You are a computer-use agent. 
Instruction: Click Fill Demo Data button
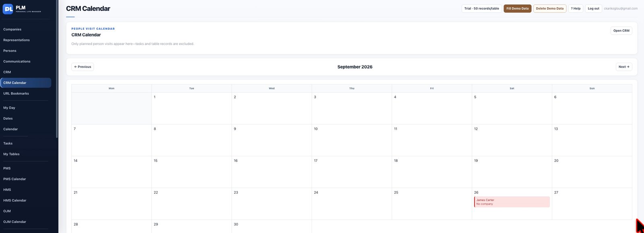coord(518,8)
